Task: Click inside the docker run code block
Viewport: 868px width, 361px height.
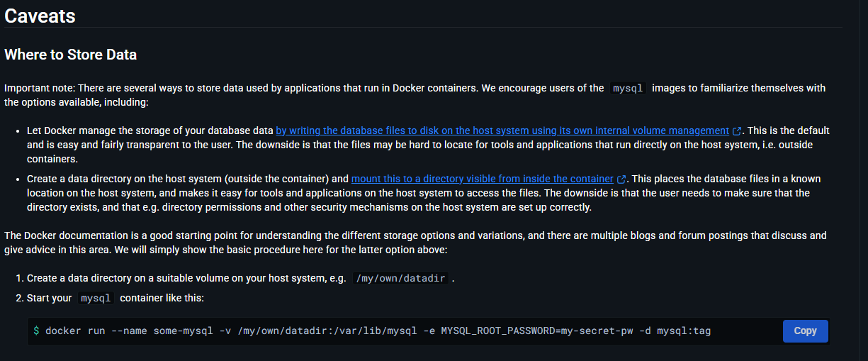Action: 428,331
